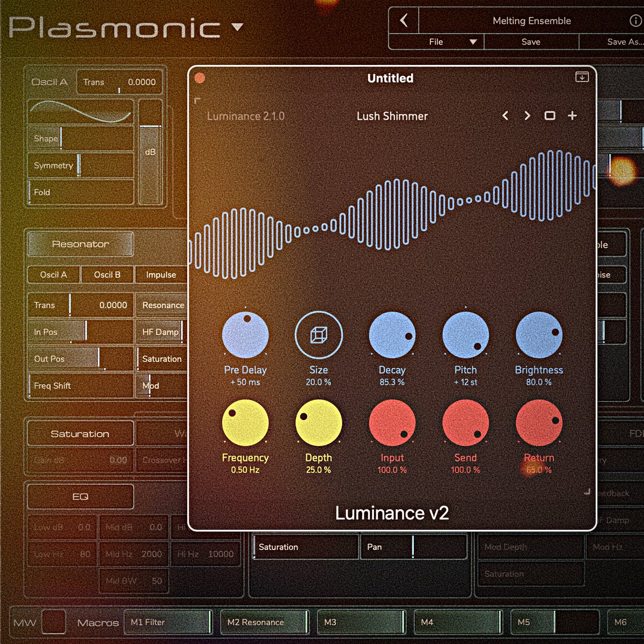This screenshot has width=644, height=644.
Task: Open the File dropdown menu
Action: pos(436,42)
